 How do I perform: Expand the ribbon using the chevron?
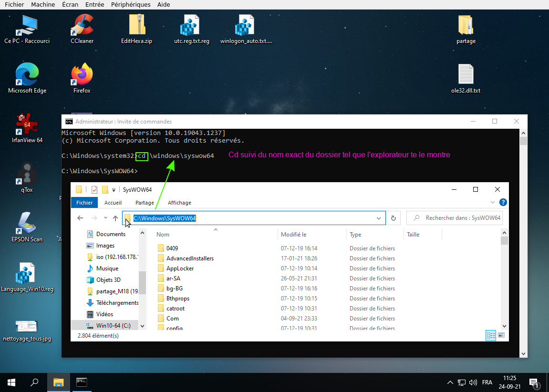pos(494,203)
